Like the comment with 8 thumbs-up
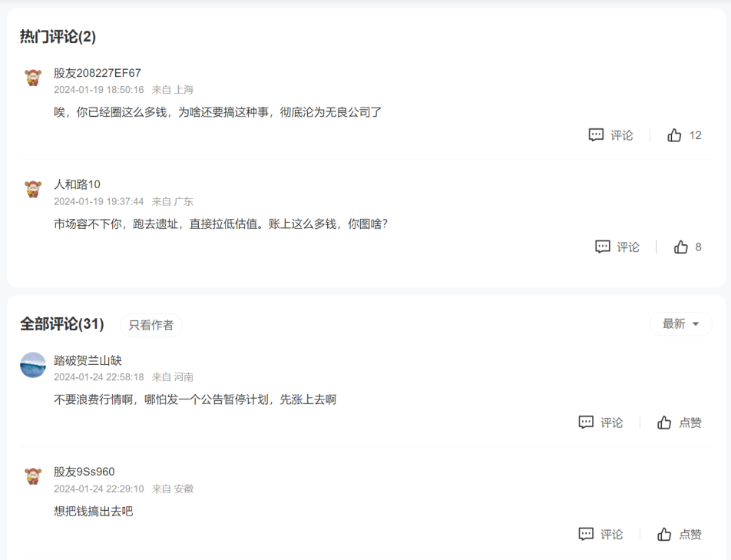Viewport: 731px width, 560px height. click(680, 247)
